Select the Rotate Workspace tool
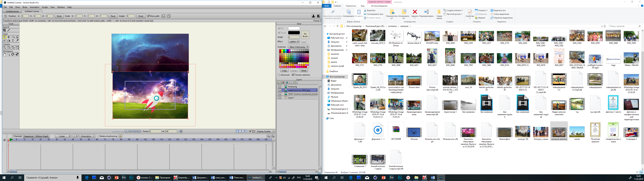644x181 pixels. 13,54
